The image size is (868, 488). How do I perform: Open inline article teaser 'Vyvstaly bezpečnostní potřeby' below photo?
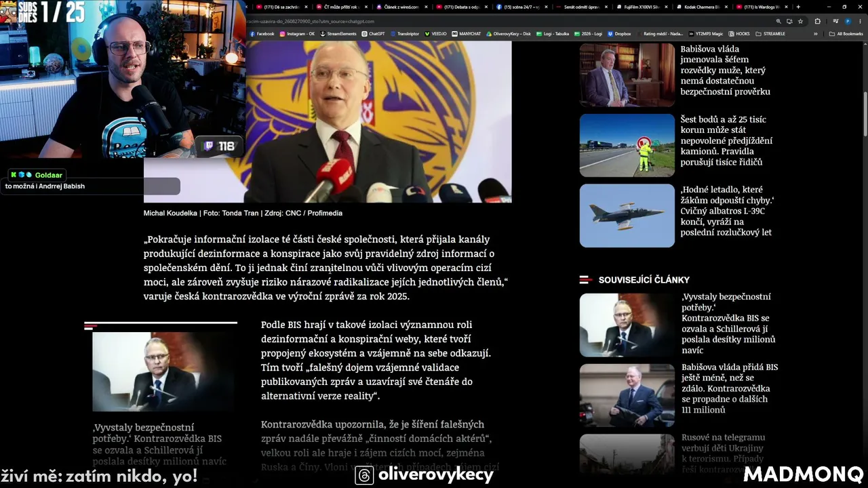pos(159,445)
